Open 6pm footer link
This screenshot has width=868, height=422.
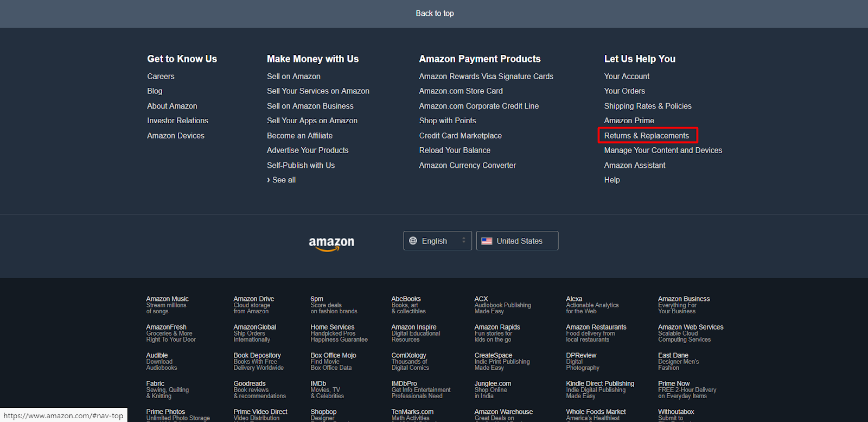click(x=334, y=305)
